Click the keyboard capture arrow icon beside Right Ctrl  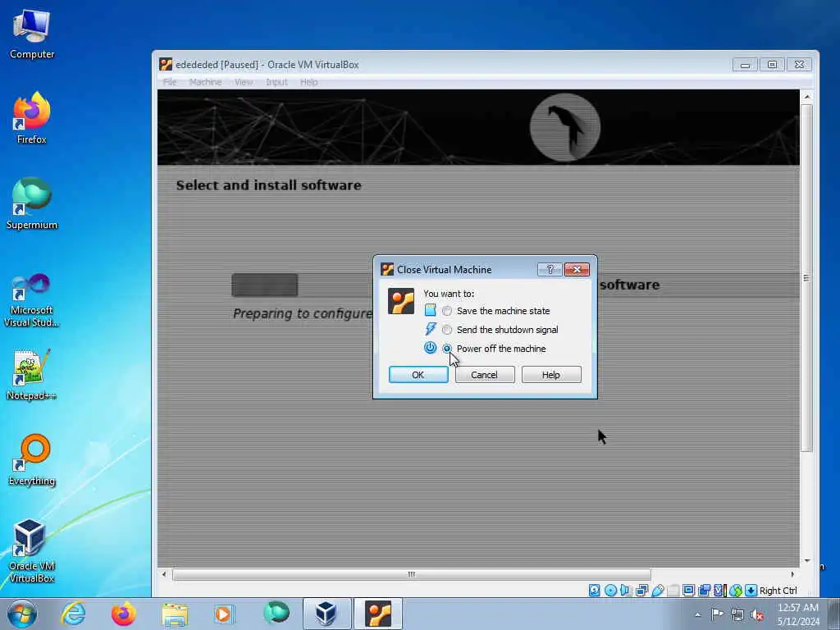click(751, 591)
